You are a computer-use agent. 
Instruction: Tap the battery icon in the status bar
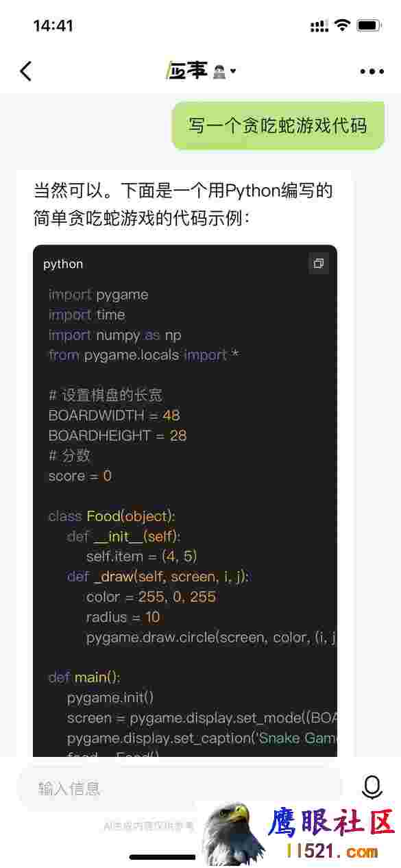pos(369,26)
